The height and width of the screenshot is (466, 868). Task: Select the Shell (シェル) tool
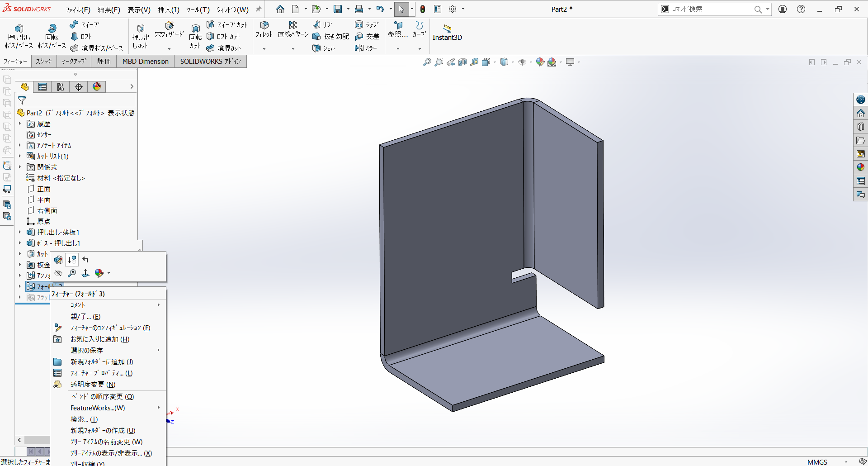(x=324, y=48)
